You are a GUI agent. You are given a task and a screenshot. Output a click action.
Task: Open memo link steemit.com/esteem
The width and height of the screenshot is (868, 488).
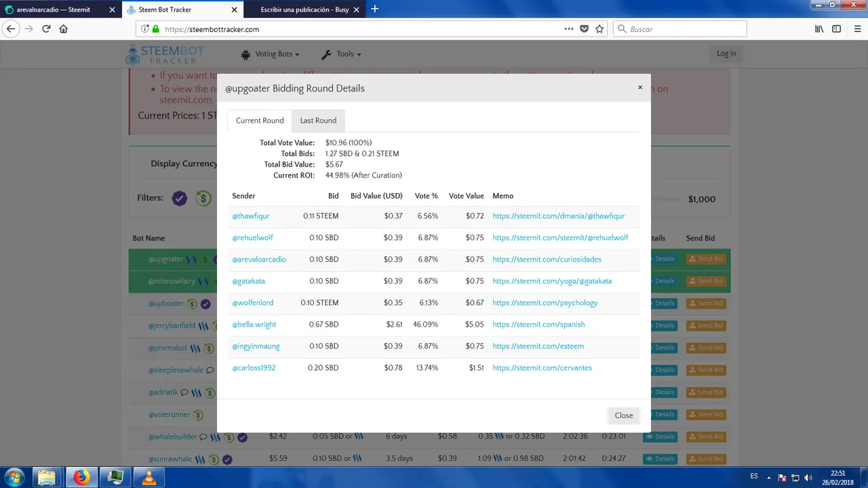pyautogui.click(x=538, y=346)
